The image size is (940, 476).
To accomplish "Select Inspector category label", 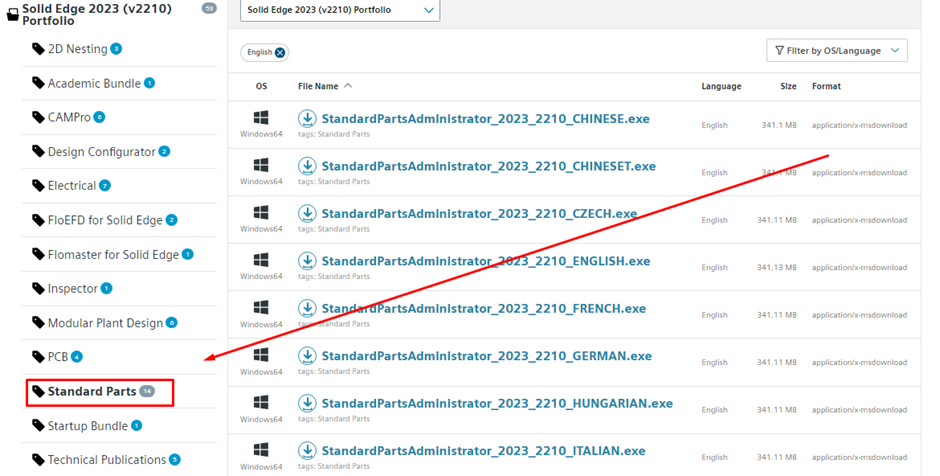I will (x=73, y=289).
